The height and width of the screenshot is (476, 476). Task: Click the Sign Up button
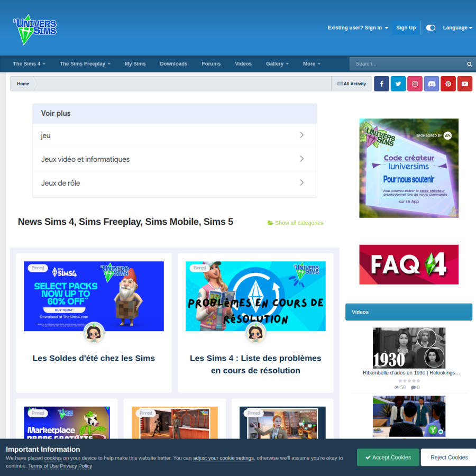coord(406,28)
